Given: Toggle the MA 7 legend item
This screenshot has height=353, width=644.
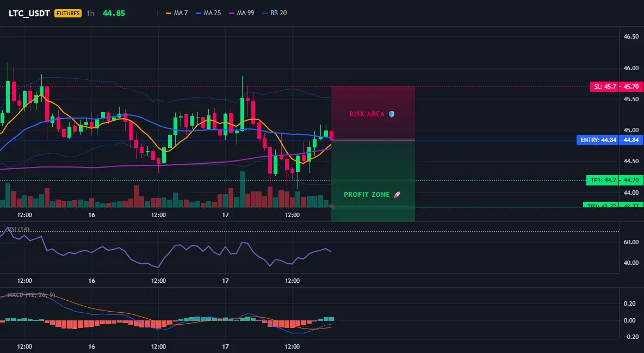Looking at the screenshot, I should (x=177, y=13).
